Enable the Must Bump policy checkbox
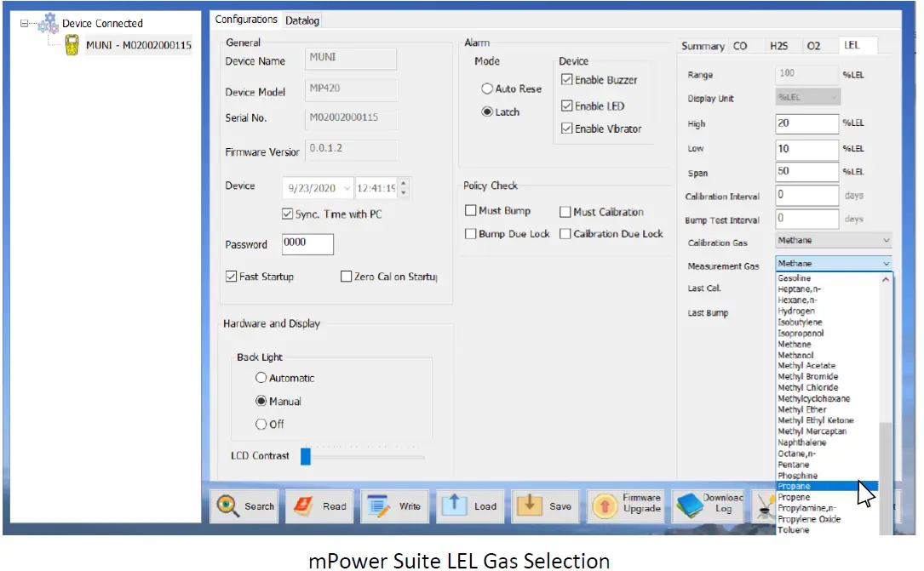 coord(470,211)
